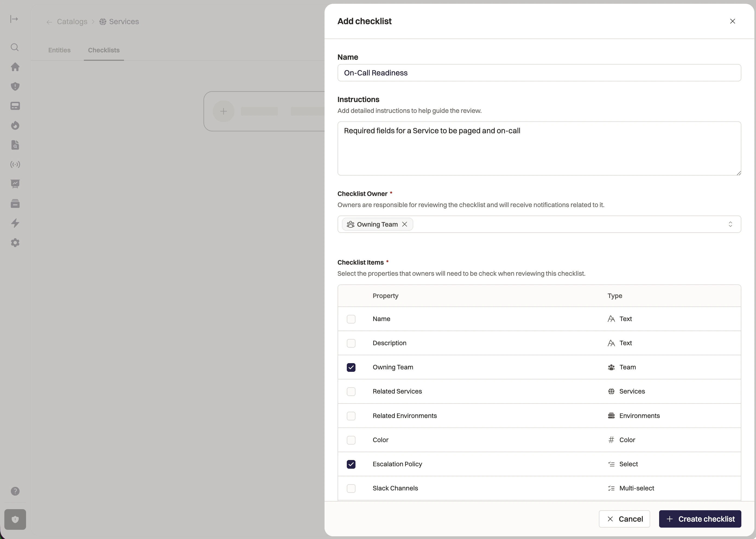Remove Owning Team tag from owner field
The image size is (756, 539).
405,224
